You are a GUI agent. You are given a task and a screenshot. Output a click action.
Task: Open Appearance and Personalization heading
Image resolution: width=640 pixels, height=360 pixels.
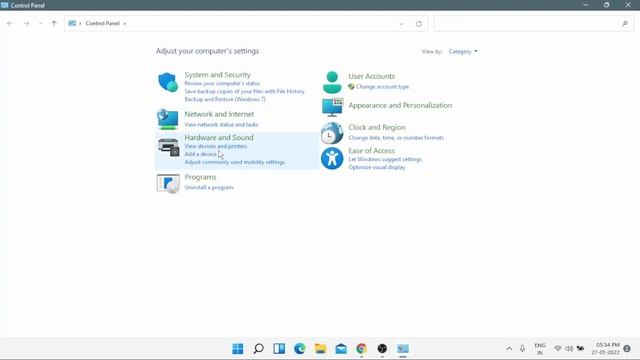[400, 105]
